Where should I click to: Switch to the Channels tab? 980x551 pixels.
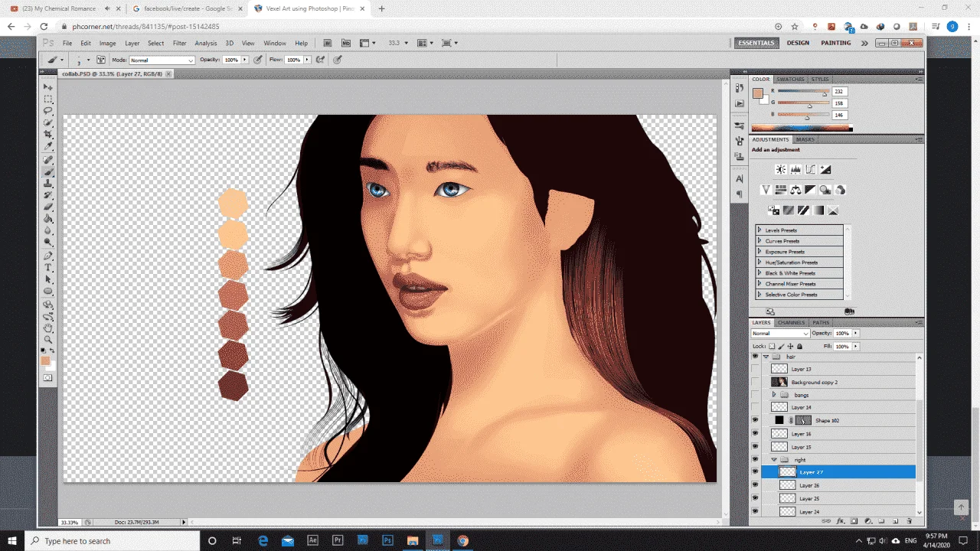(x=792, y=323)
